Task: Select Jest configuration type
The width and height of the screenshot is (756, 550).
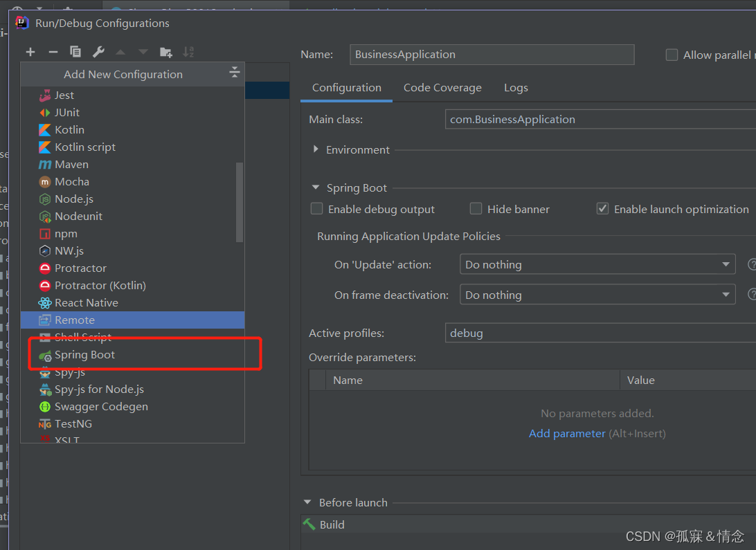Action: point(133,95)
